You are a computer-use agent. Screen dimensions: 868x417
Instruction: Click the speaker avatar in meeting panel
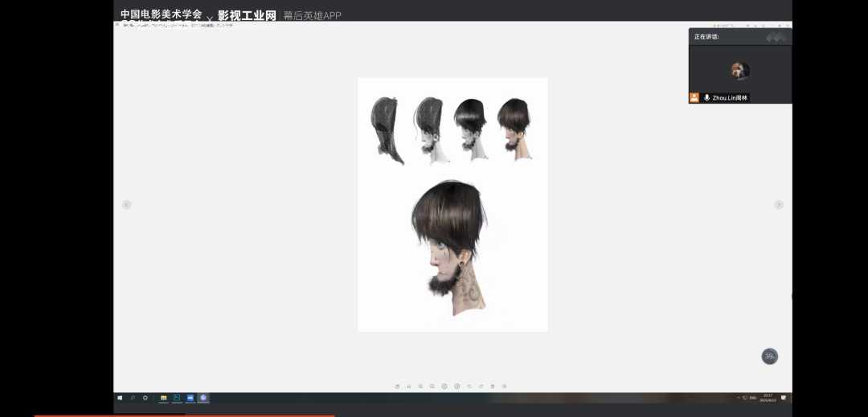(740, 71)
